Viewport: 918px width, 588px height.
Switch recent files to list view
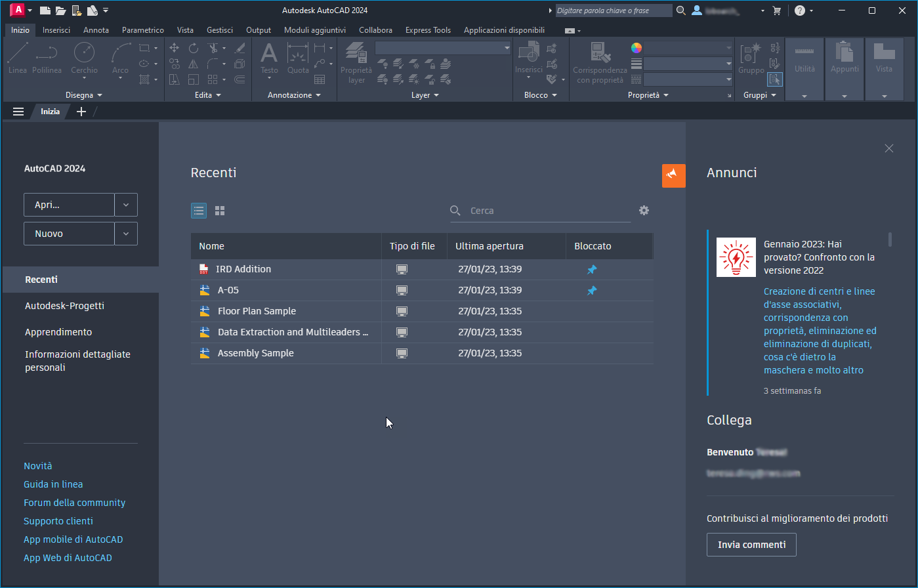199,211
